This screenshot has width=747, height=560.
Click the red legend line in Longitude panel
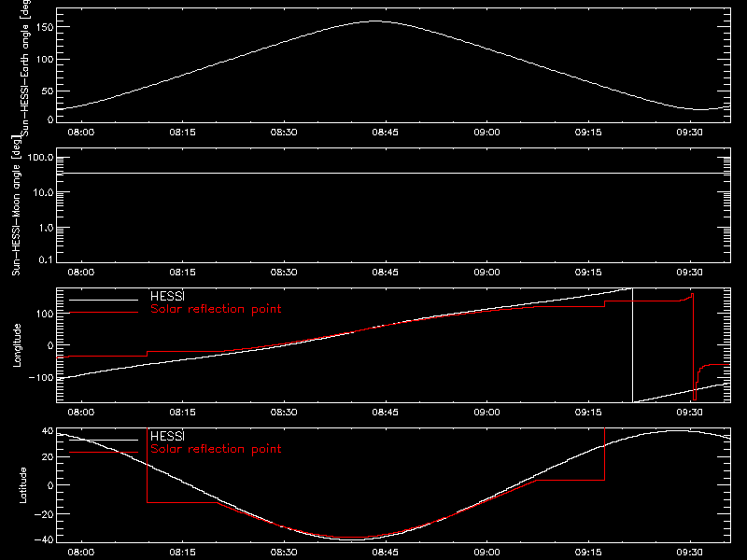[x=104, y=313]
